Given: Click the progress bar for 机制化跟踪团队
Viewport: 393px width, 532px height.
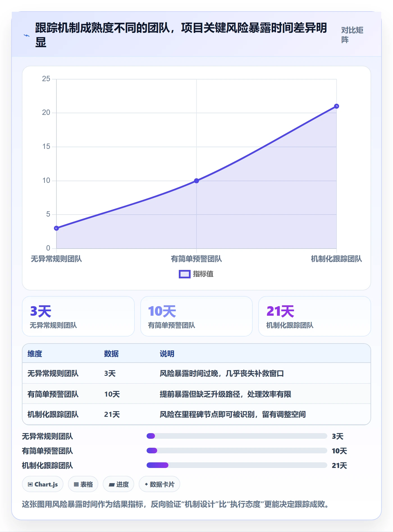Looking at the screenshot, I should coord(237,465).
